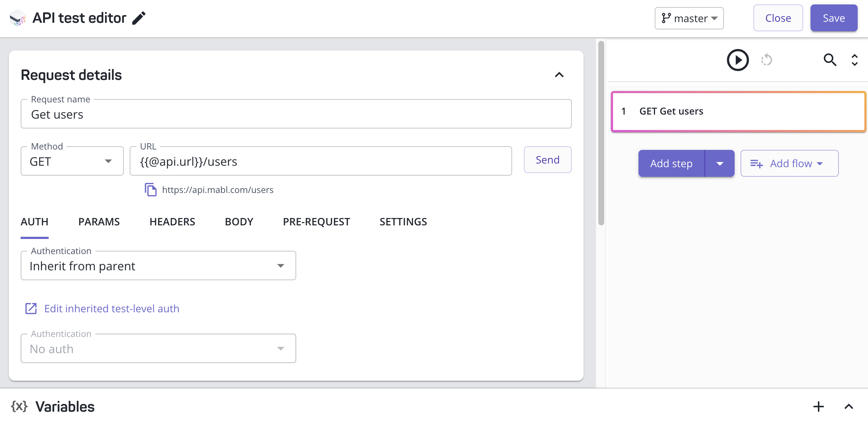This screenshot has height=422, width=868.
Task: Run the API test with the play icon
Action: (737, 60)
